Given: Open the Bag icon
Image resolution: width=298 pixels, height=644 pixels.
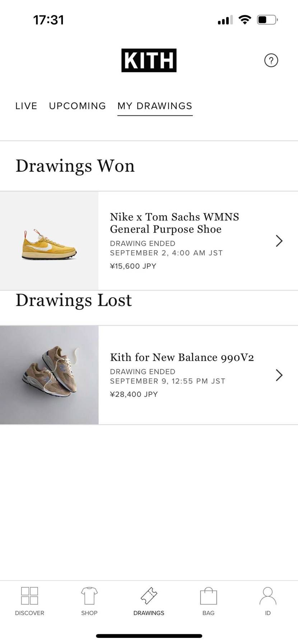Looking at the screenshot, I should click(x=208, y=596).
